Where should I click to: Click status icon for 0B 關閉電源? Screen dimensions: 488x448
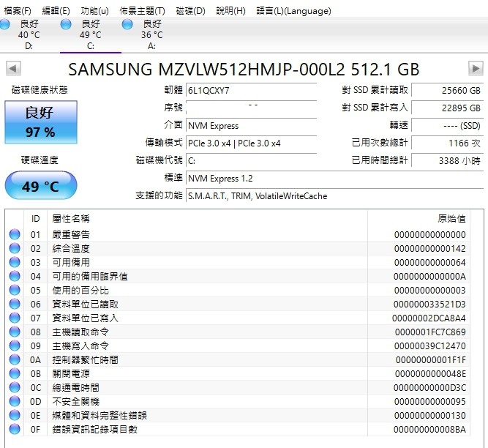(15, 373)
